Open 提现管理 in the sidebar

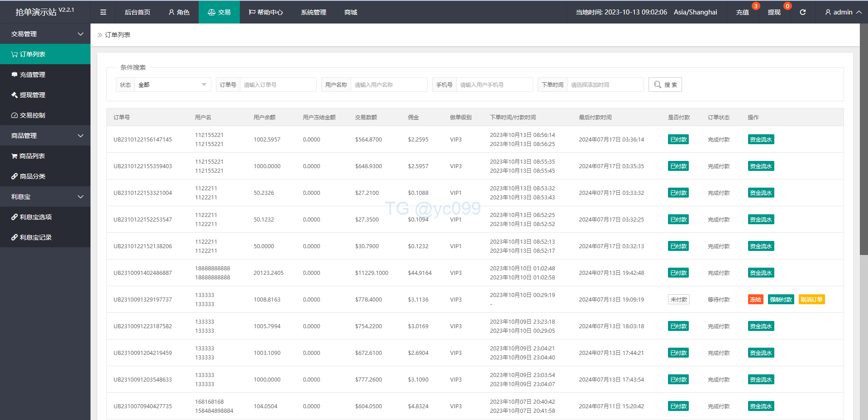pos(32,95)
